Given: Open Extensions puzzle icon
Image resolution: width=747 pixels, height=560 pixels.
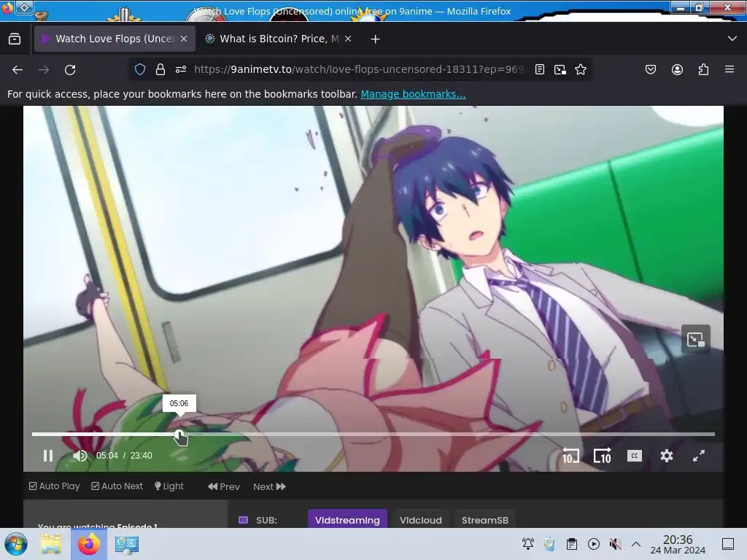Looking at the screenshot, I should [x=703, y=69].
